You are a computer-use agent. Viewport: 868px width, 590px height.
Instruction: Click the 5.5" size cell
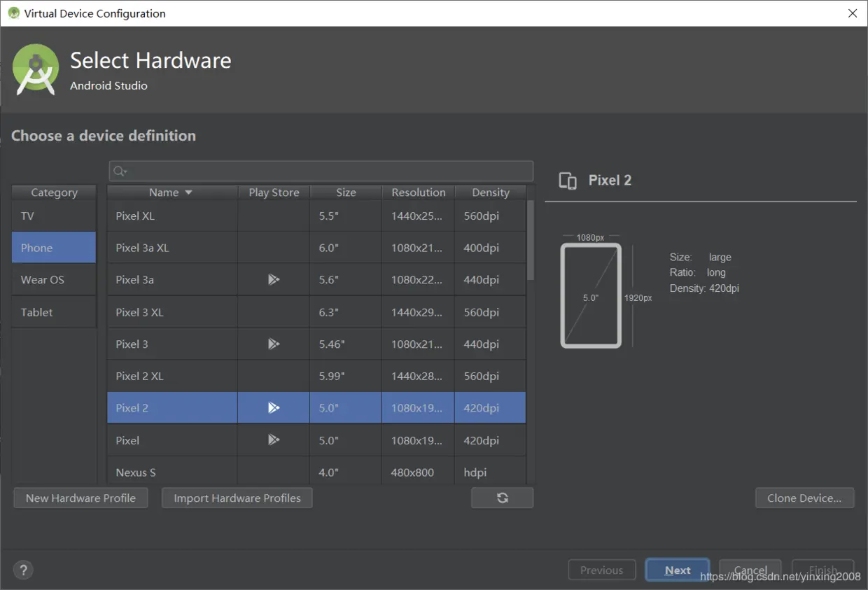click(346, 216)
